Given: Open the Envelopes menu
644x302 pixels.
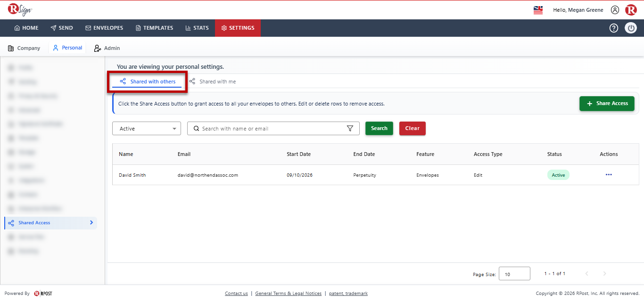Looking at the screenshot, I should (104, 28).
